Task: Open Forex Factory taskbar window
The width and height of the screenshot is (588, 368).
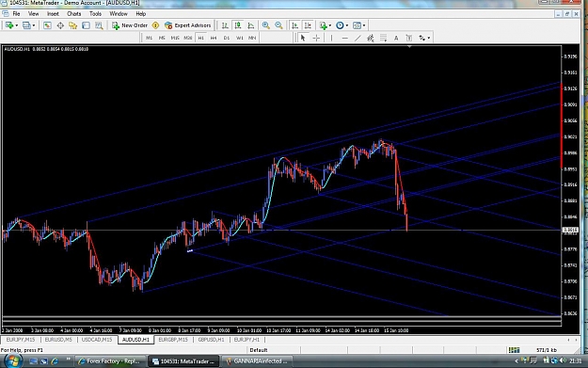Action: (109, 361)
